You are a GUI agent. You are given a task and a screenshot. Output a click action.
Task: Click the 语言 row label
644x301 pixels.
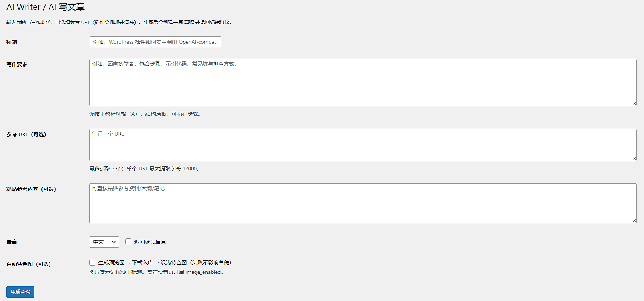[12, 242]
